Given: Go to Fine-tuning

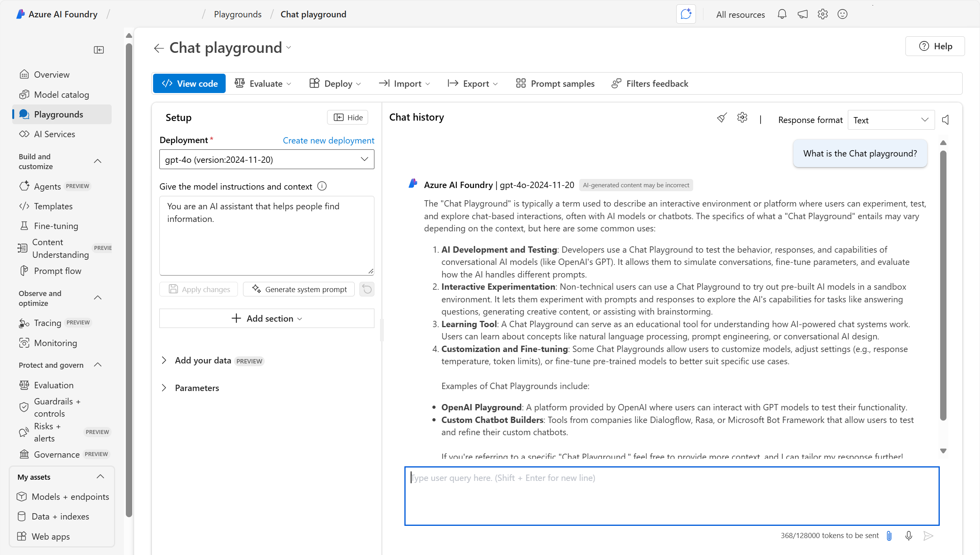Looking at the screenshot, I should 62,226.
